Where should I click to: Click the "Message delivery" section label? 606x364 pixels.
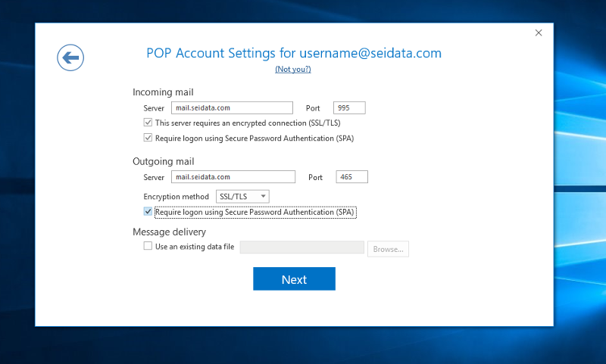point(169,232)
